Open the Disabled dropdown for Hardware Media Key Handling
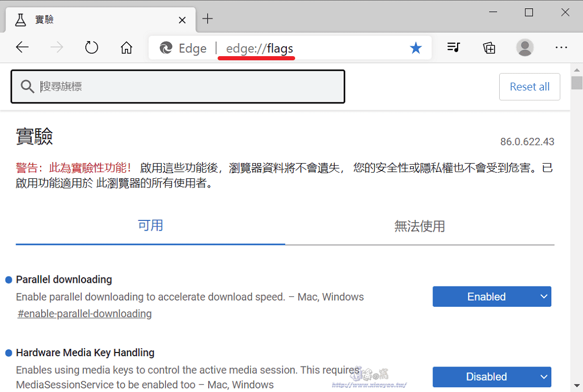Viewport: 583px width, 392px height. [491, 377]
